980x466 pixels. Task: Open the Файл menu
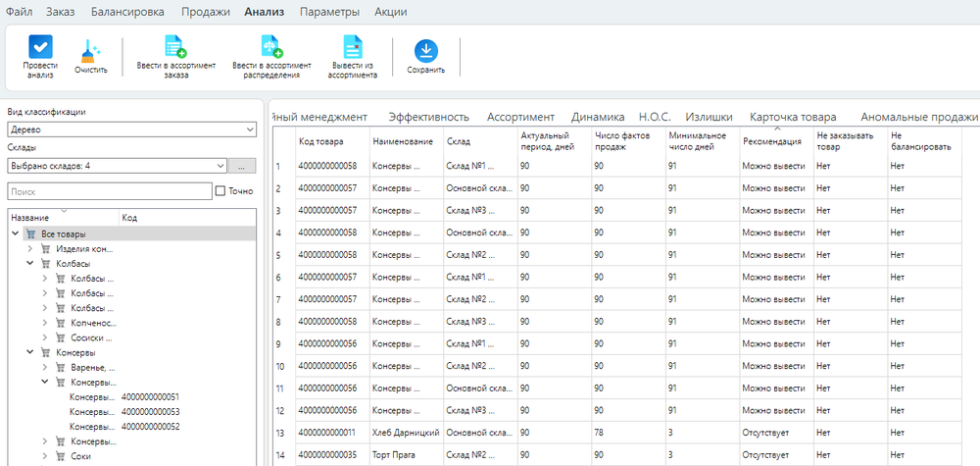point(19,12)
